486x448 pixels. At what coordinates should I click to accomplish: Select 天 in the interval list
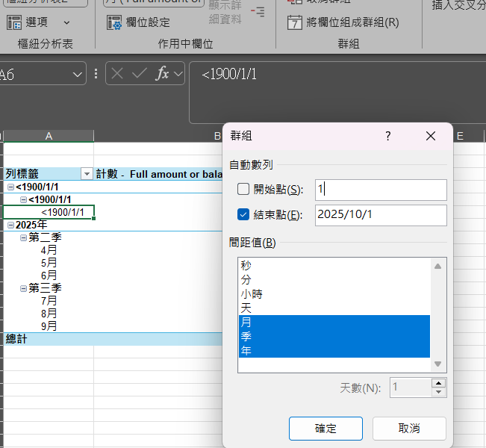(x=246, y=308)
